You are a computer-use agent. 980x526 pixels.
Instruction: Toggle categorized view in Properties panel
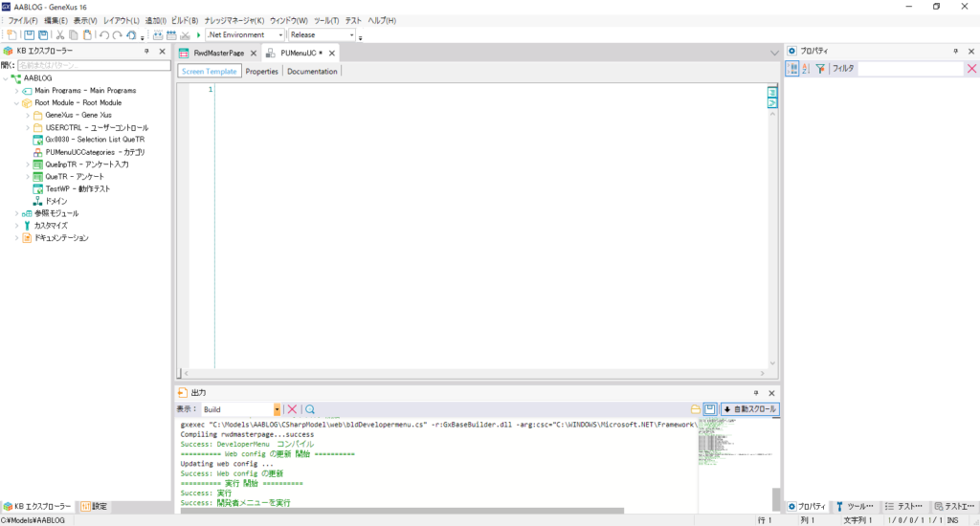tap(791, 69)
